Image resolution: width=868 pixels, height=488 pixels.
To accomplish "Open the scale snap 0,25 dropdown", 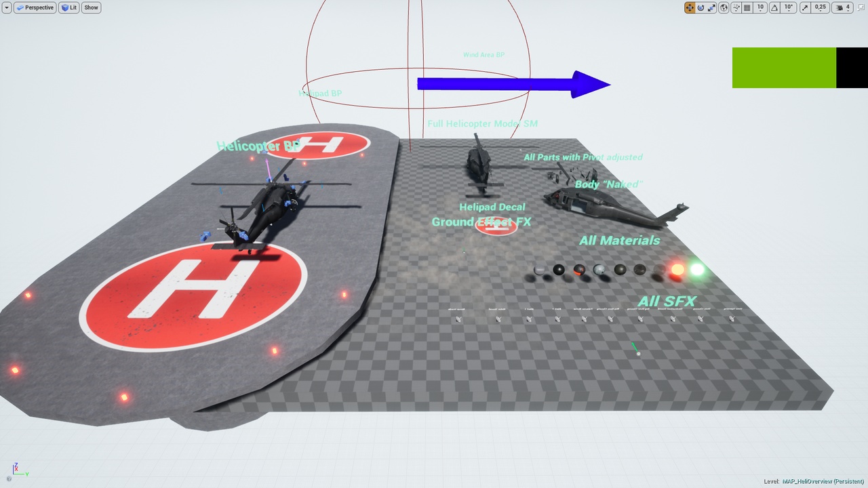I will point(820,7).
